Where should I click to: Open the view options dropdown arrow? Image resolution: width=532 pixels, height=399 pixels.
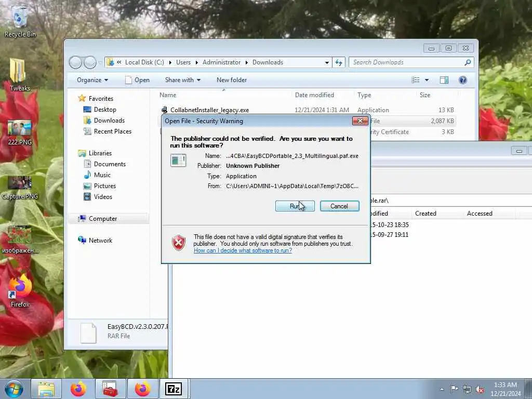click(427, 80)
